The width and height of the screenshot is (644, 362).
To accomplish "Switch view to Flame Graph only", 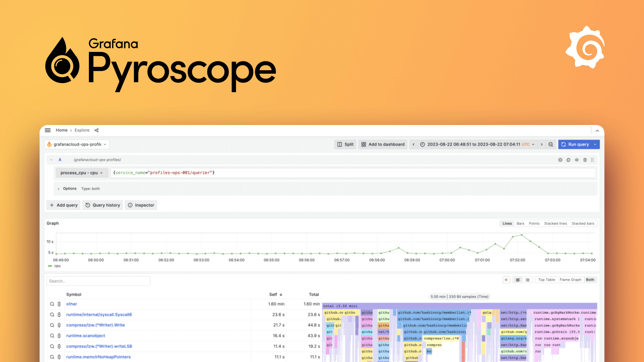I will point(570,280).
